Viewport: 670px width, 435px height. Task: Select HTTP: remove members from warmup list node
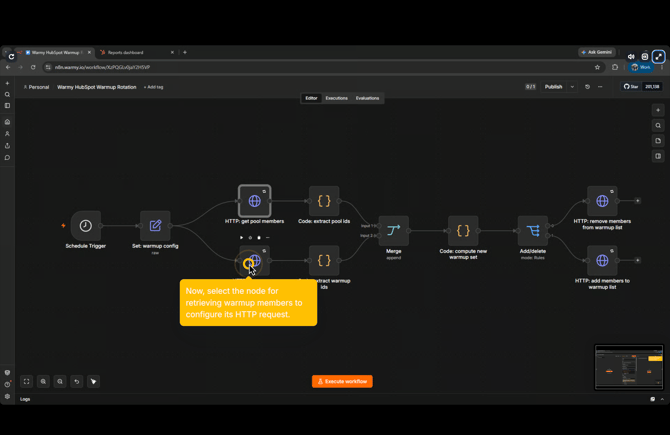(x=602, y=201)
